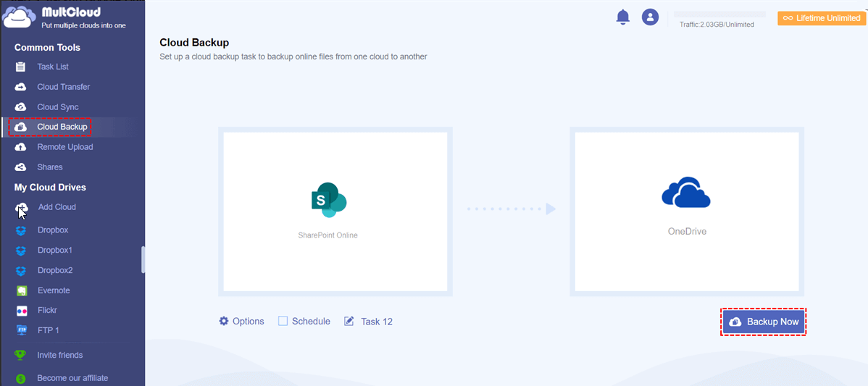Click Add Cloud link
The height and width of the screenshot is (386, 868).
[57, 207]
